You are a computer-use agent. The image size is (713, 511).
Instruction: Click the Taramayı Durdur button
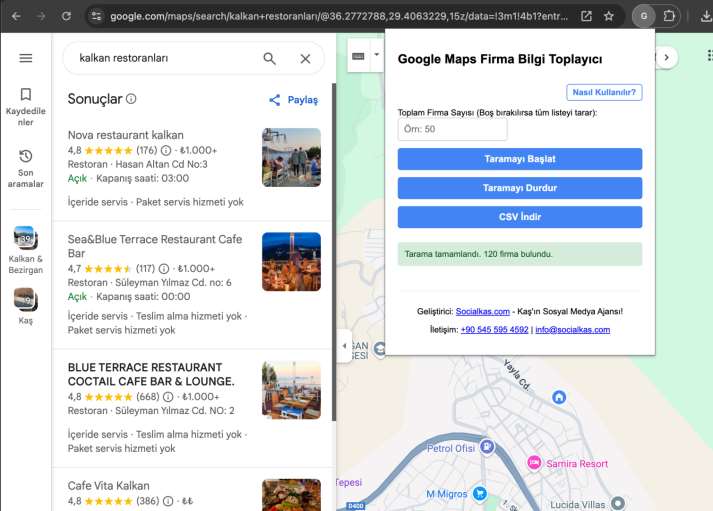click(x=519, y=188)
